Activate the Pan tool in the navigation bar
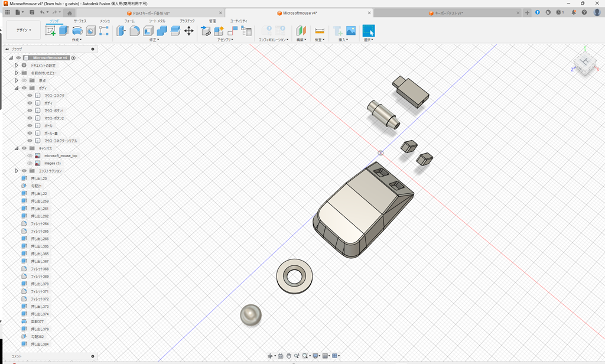605x364 pixels. coord(289,356)
